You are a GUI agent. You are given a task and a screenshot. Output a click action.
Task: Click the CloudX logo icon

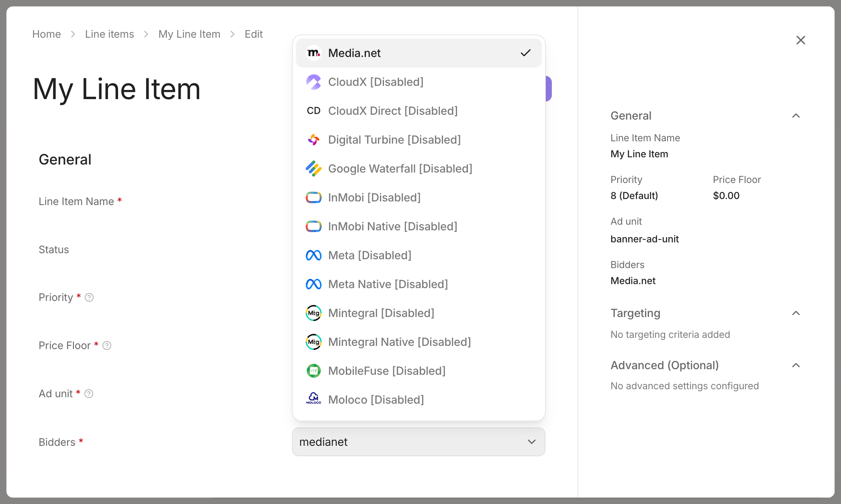click(x=314, y=82)
